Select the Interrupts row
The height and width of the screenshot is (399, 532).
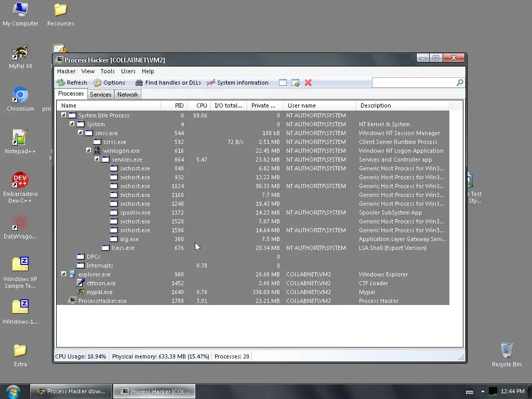[x=253, y=265]
